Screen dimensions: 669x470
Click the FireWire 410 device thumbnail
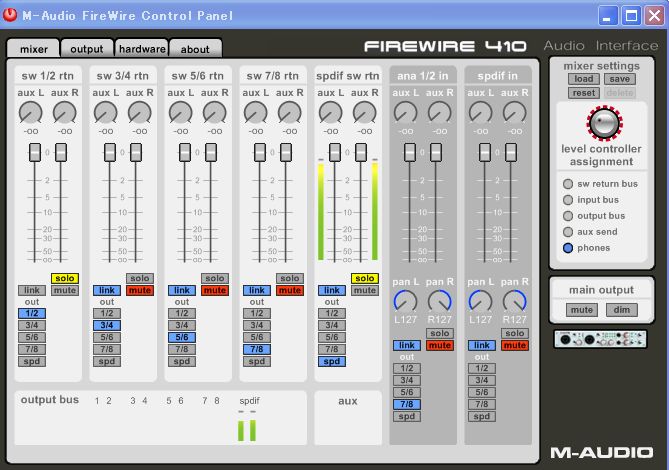click(x=600, y=339)
